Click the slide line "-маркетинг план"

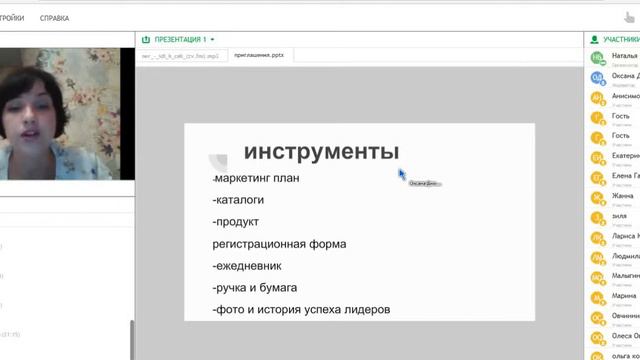[256, 178]
